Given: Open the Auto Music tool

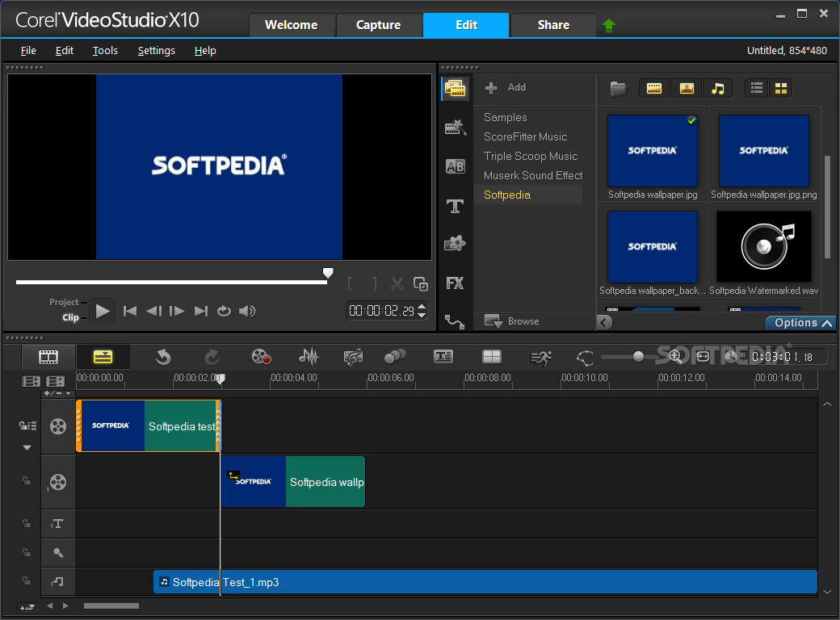Looking at the screenshot, I should (x=353, y=356).
